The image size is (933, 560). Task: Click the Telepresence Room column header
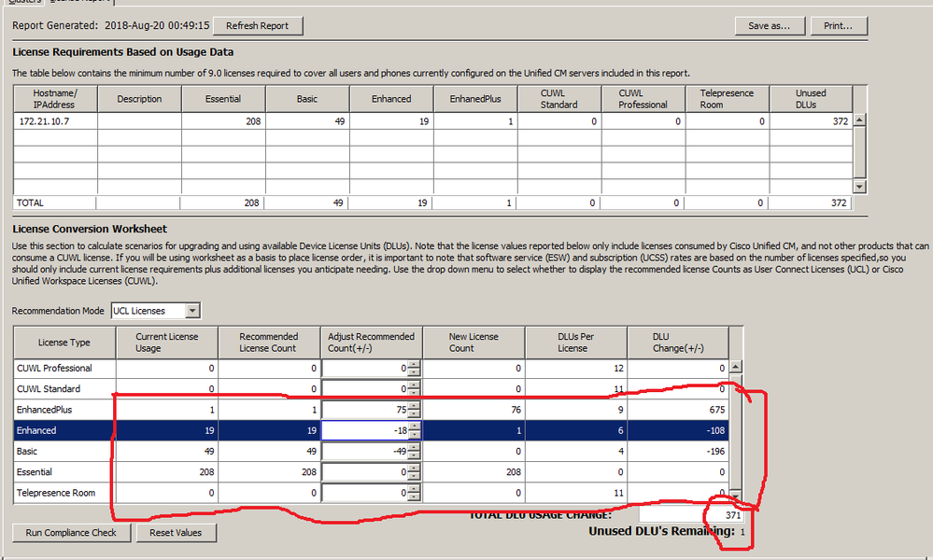[727, 99]
